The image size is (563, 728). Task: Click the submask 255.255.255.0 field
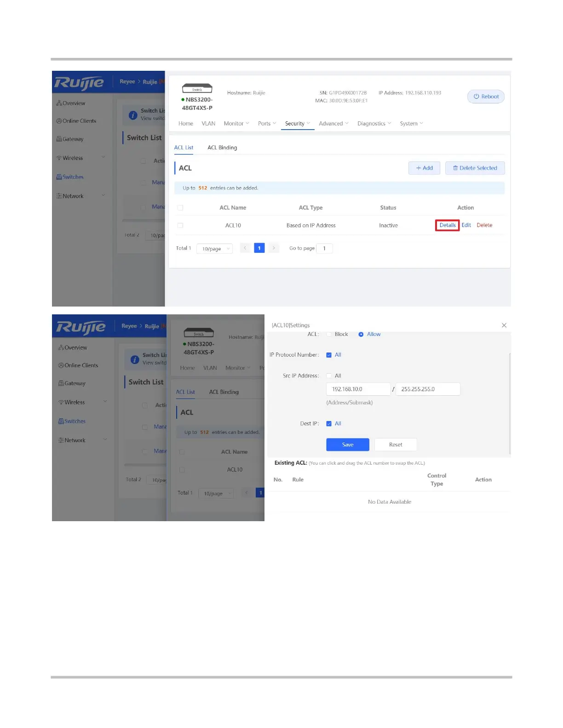(428, 389)
